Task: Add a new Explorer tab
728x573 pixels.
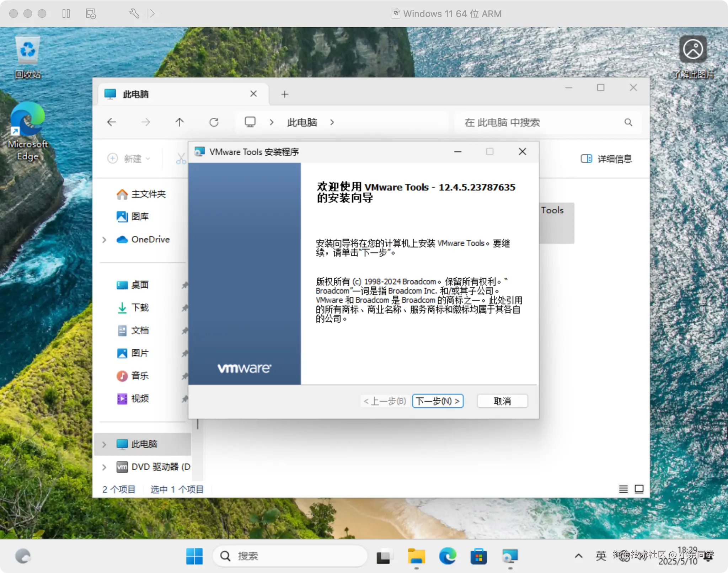Action: coord(284,94)
